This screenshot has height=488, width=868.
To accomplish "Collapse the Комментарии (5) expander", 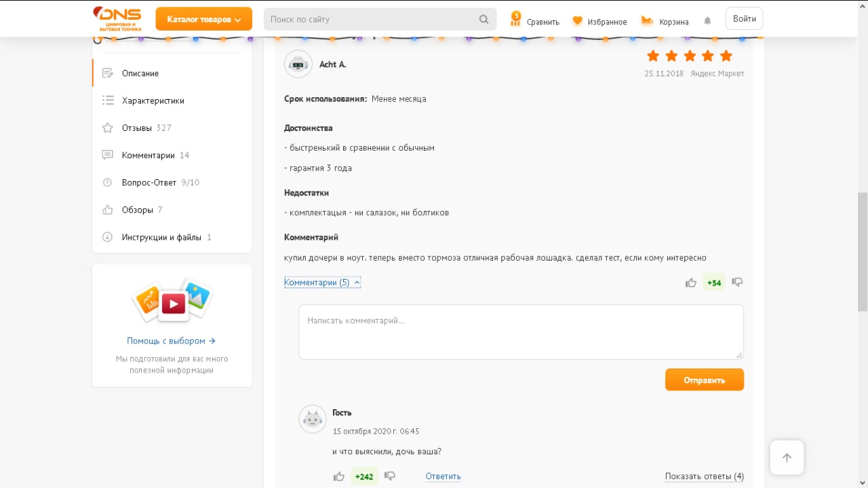I will [322, 282].
